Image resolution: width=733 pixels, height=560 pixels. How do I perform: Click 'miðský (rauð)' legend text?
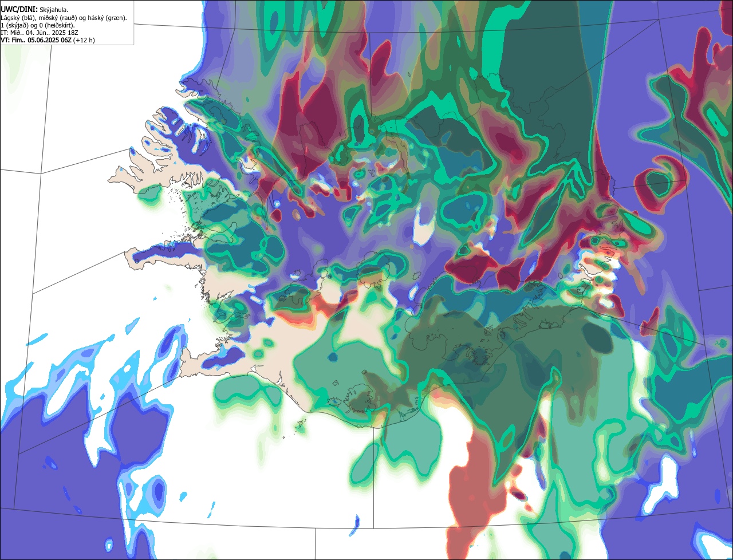coord(58,18)
